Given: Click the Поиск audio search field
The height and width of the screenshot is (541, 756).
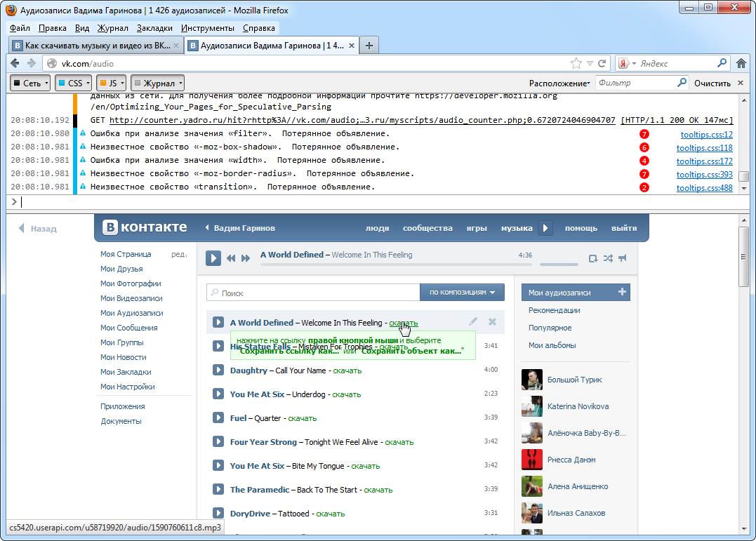Looking at the screenshot, I should pyautogui.click(x=313, y=292).
